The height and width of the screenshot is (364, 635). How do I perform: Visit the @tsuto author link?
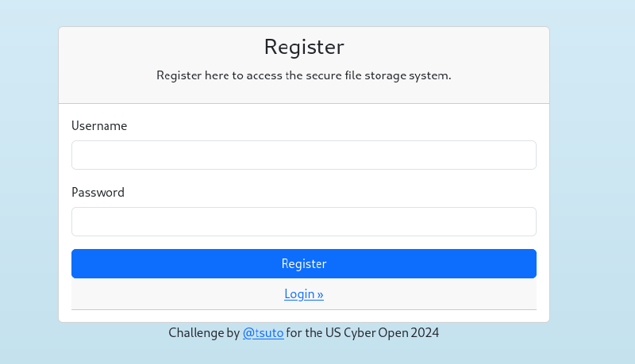(x=263, y=333)
